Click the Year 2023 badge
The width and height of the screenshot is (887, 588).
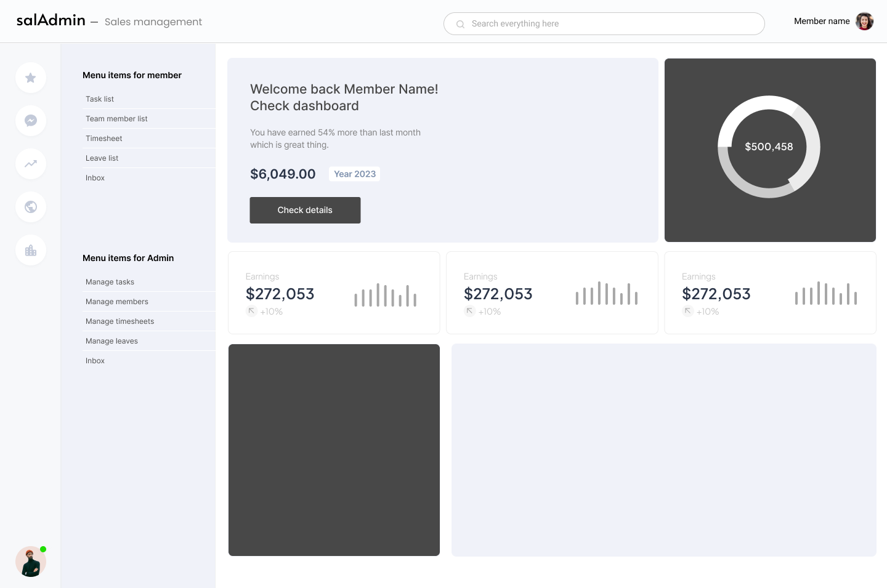click(355, 174)
